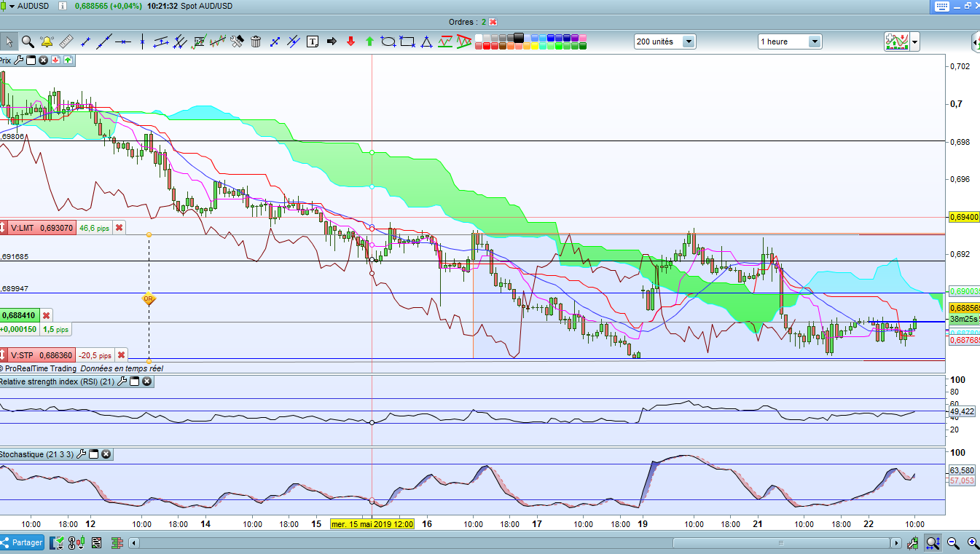Click the horizontal chart scrollbar thumb

point(780,543)
